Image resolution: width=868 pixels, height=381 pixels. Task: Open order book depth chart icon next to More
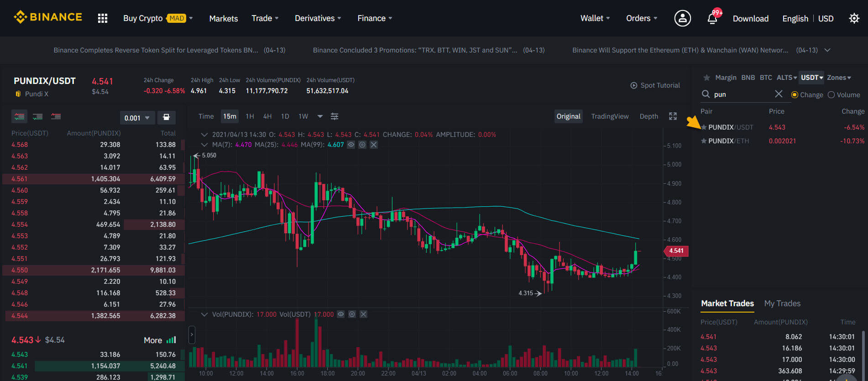pos(171,340)
